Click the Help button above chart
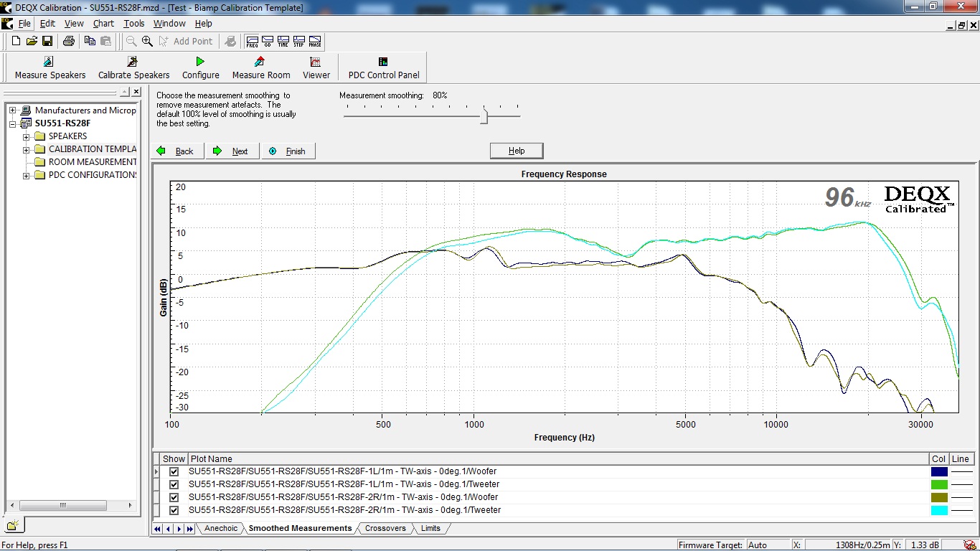Viewport: 980px width, 551px height. [517, 151]
